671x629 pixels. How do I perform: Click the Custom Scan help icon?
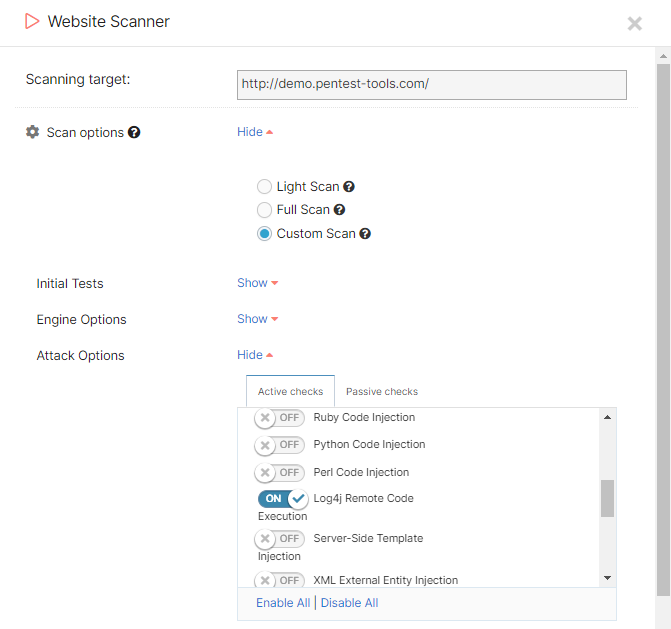coord(365,234)
